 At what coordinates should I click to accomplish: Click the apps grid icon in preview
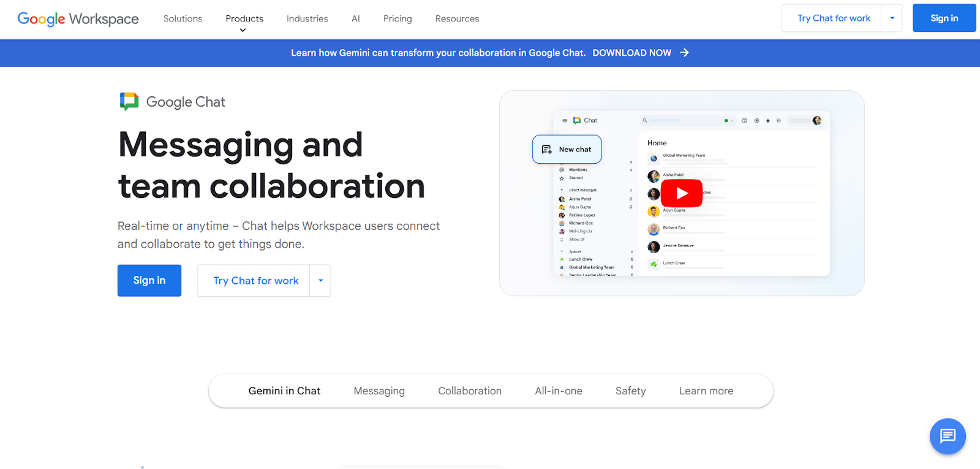[x=778, y=121]
